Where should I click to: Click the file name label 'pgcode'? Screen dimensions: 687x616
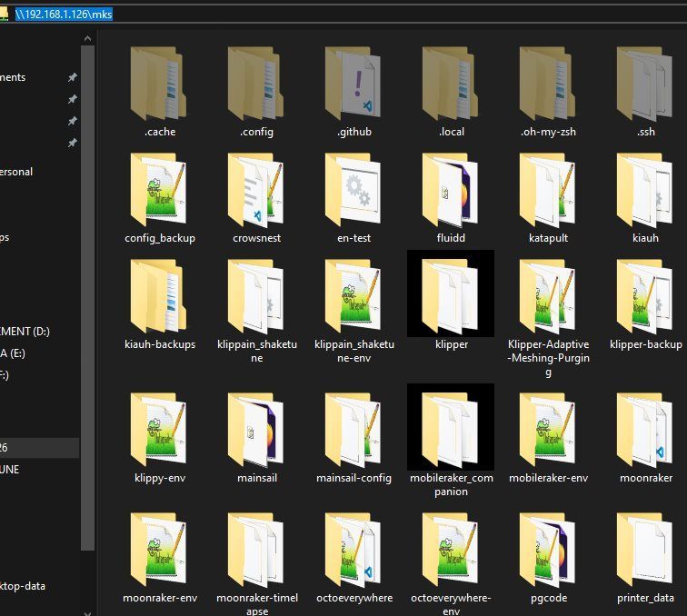point(549,598)
